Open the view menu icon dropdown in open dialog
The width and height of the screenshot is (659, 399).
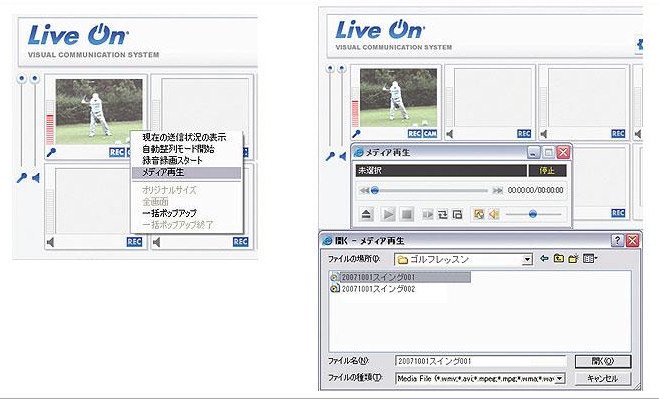(590, 259)
